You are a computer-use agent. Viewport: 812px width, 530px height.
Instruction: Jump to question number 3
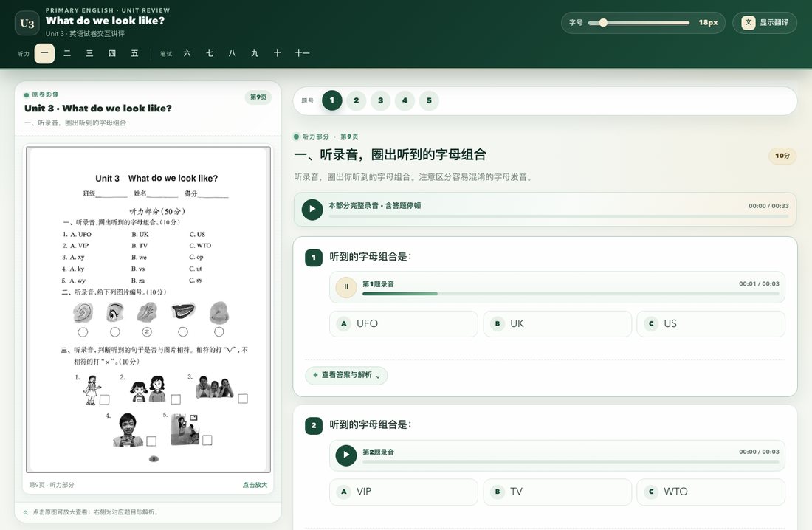[381, 100]
